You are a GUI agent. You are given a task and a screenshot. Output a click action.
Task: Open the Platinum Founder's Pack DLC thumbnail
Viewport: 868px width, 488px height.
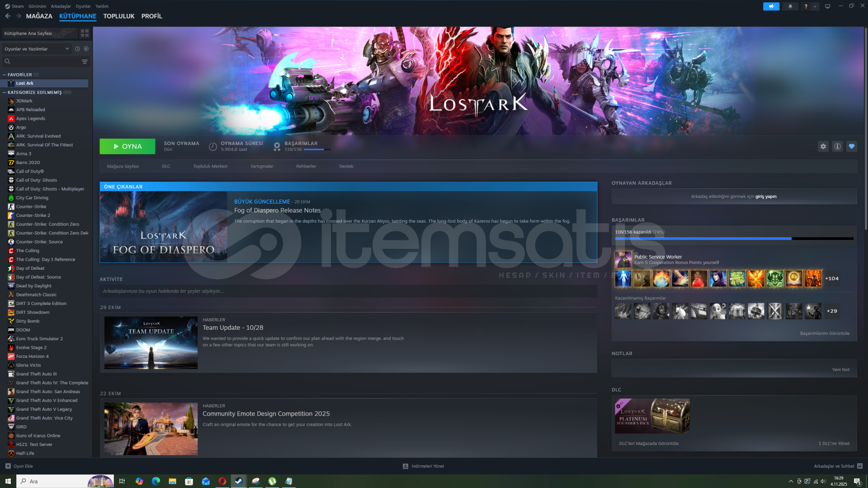[652, 416]
